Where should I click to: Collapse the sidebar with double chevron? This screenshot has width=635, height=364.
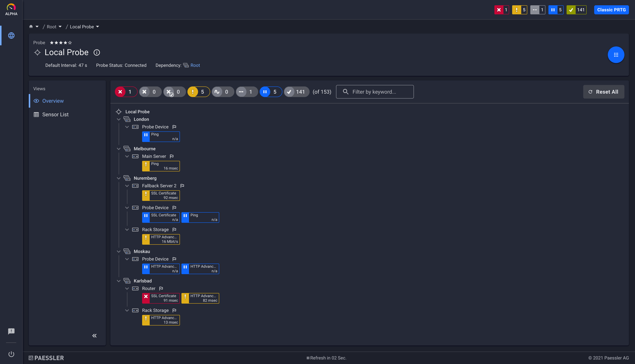[x=94, y=336]
